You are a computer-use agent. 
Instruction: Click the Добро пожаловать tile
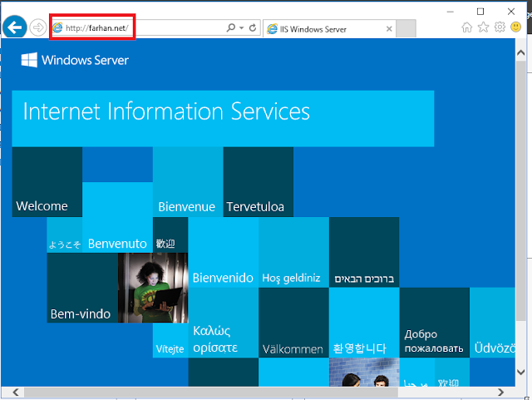pos(435,323)
